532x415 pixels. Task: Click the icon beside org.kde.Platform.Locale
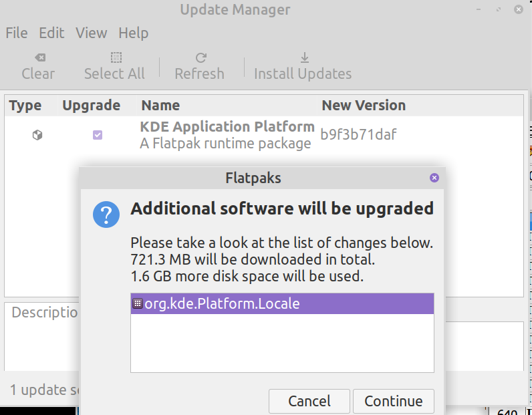tap(138, 303)
